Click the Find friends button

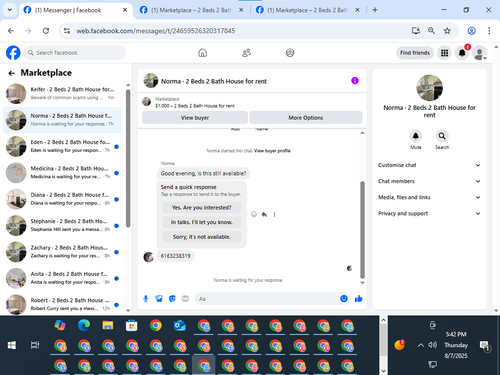[x=415, y=53]
